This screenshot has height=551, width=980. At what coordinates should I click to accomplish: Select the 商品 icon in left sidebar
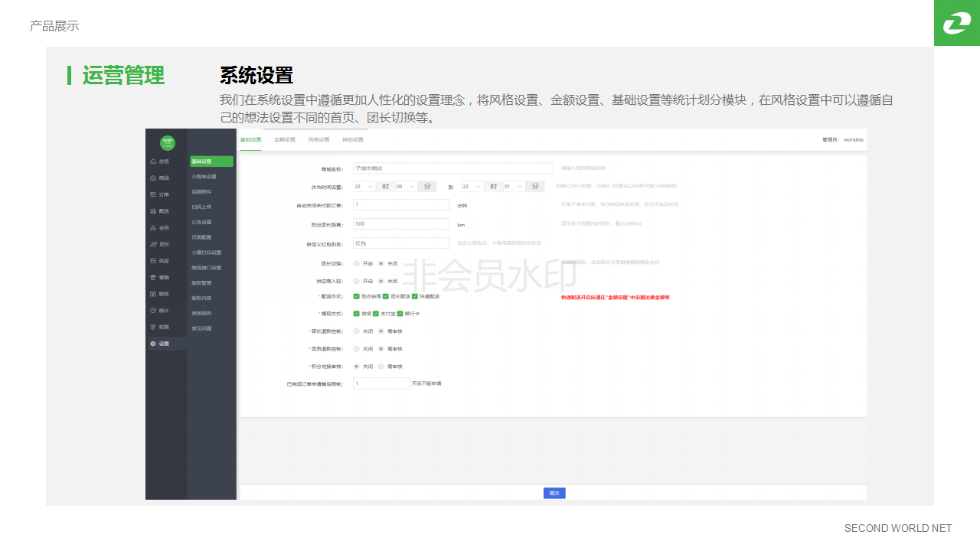coord(153,178)
